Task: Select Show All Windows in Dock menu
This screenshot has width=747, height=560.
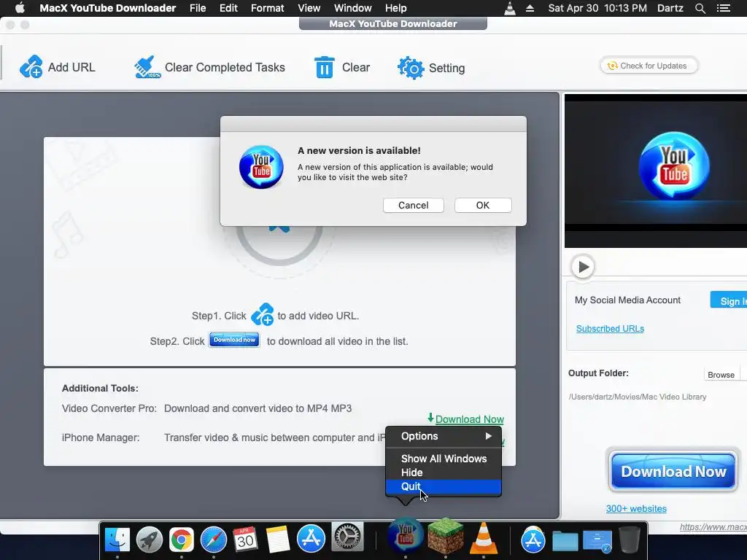Action: tap(443, 459)
